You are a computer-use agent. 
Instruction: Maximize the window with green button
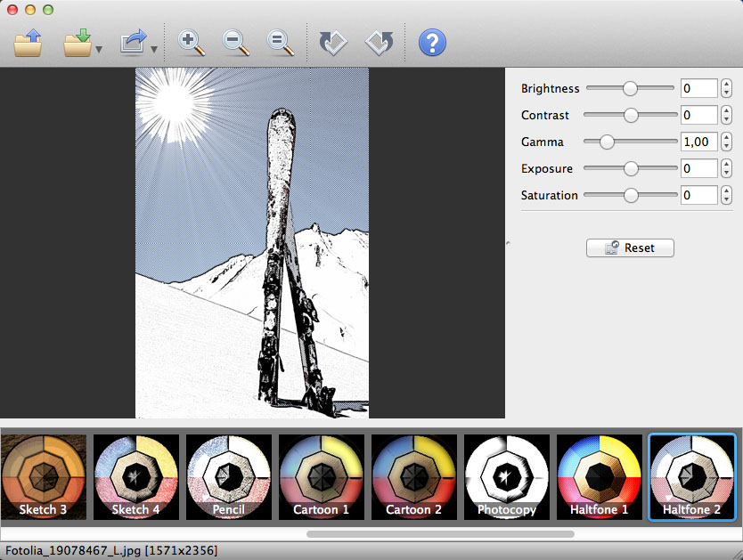tap(48, 10)
